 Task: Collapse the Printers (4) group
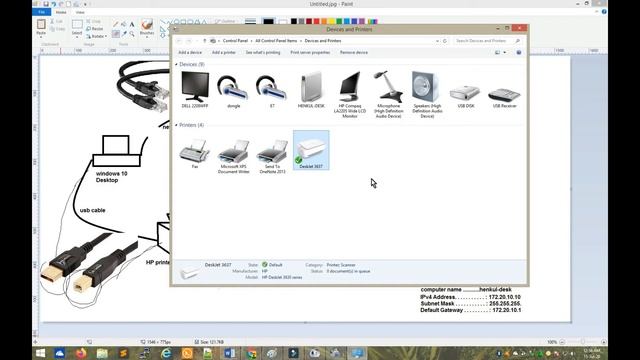coord(176,125)
